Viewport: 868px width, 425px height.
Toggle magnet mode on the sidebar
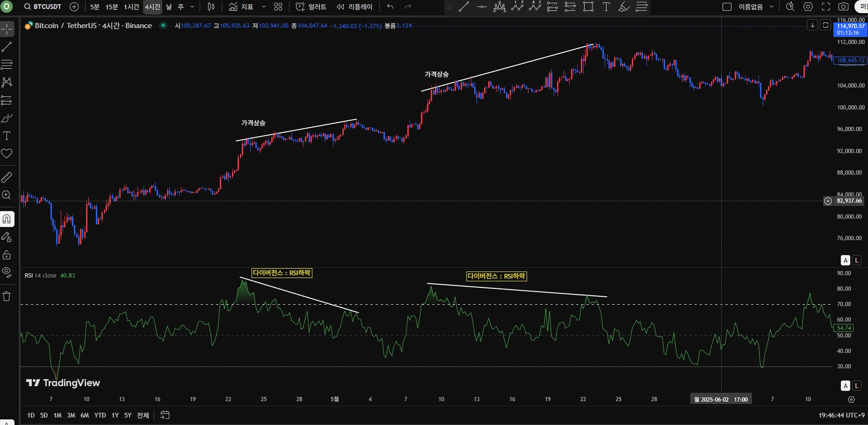pyautogui.click(x=7, y=219)
